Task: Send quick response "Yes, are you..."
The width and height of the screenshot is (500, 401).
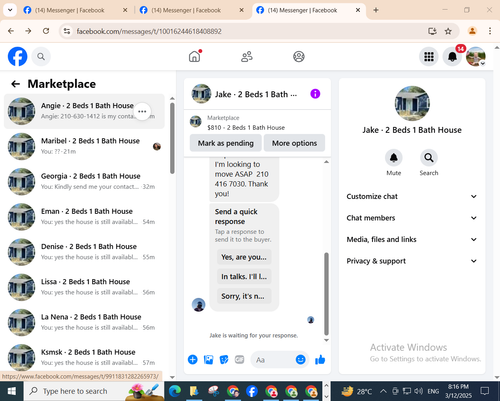Action: pyautogui.click(x=244, y=257)
